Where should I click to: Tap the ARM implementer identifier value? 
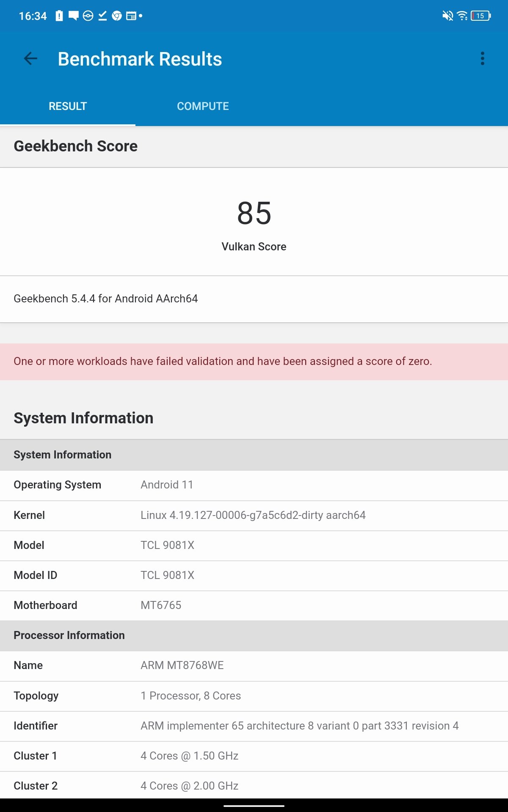tap(299, 726)
